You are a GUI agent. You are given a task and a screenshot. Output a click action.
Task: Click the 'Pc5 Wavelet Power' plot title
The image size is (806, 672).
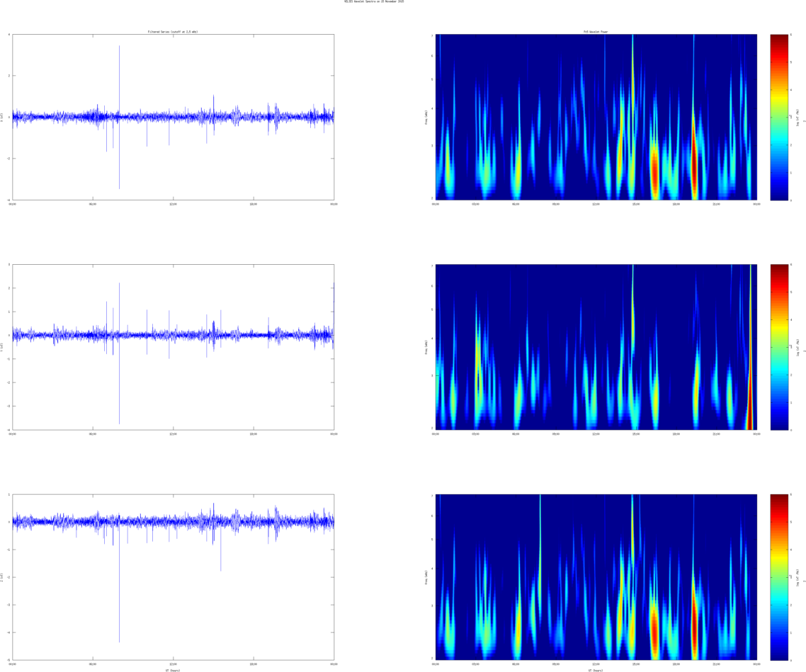click(596, 32)
